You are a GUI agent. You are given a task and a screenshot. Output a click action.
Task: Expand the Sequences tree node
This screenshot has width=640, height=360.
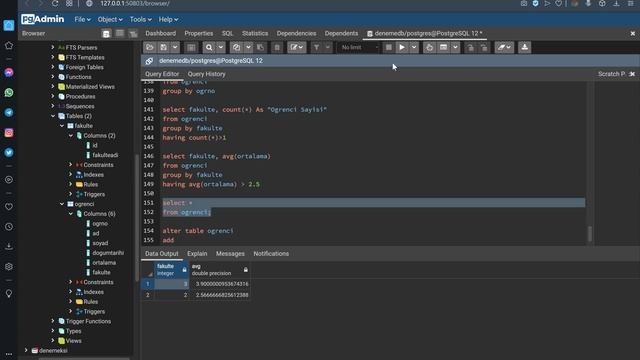coord(53,106)
